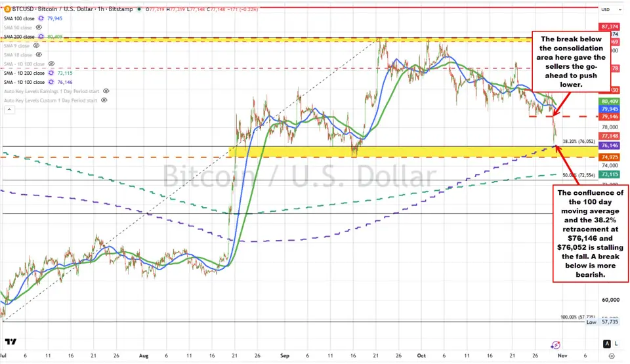Image resolution: width=630 pixels, height=364 pixels.
Task: Collapse the indicator legend with chevron
Action: pos(9,110)
